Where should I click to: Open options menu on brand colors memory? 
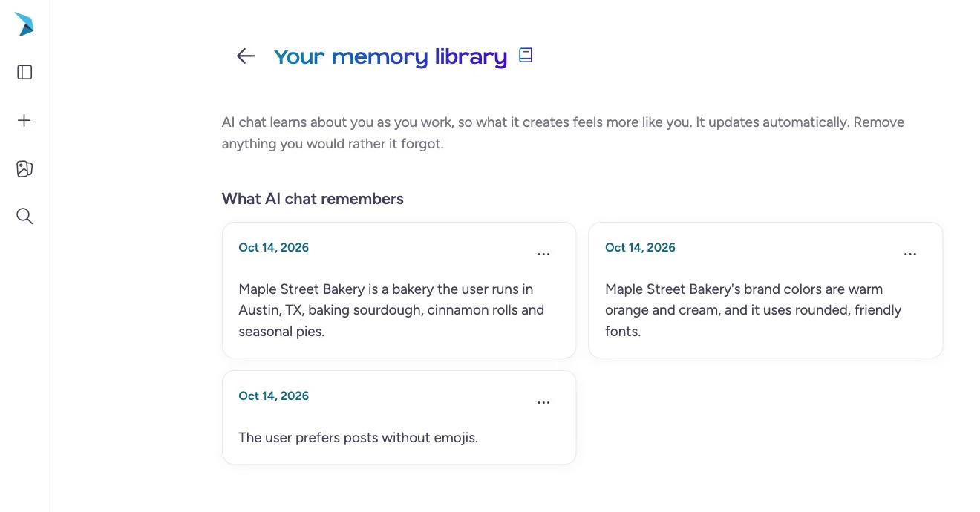tap(910, 254)
